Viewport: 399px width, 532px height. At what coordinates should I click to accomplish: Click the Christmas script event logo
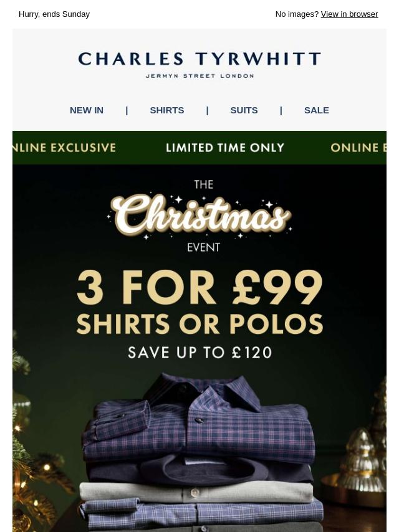199,216
